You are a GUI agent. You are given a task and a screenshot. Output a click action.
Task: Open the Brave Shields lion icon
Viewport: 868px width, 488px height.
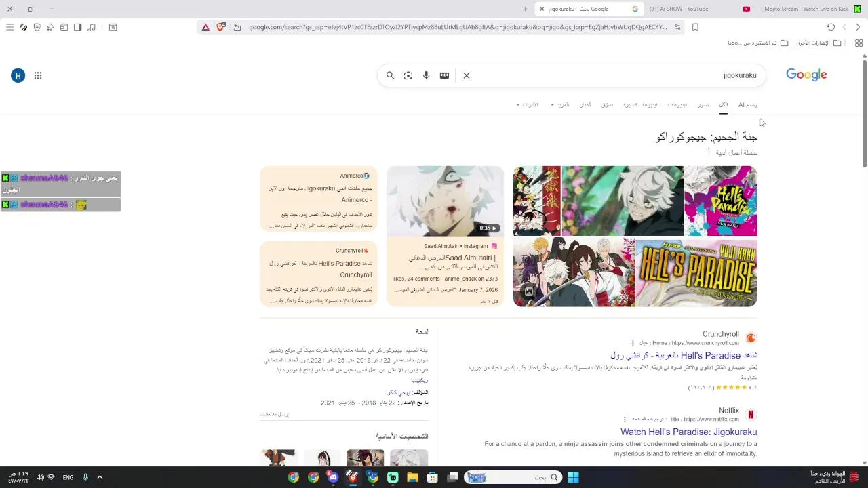pos(220,27)
